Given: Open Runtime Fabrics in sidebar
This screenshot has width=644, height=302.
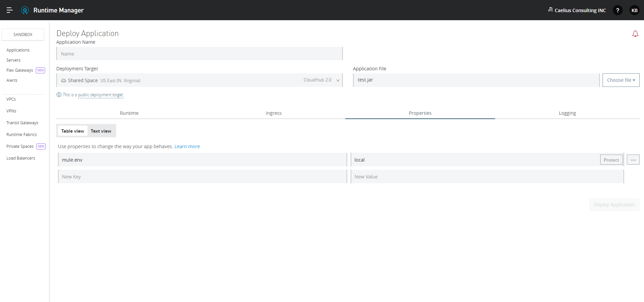Looking at the screenshot, I should click(22, 135).
